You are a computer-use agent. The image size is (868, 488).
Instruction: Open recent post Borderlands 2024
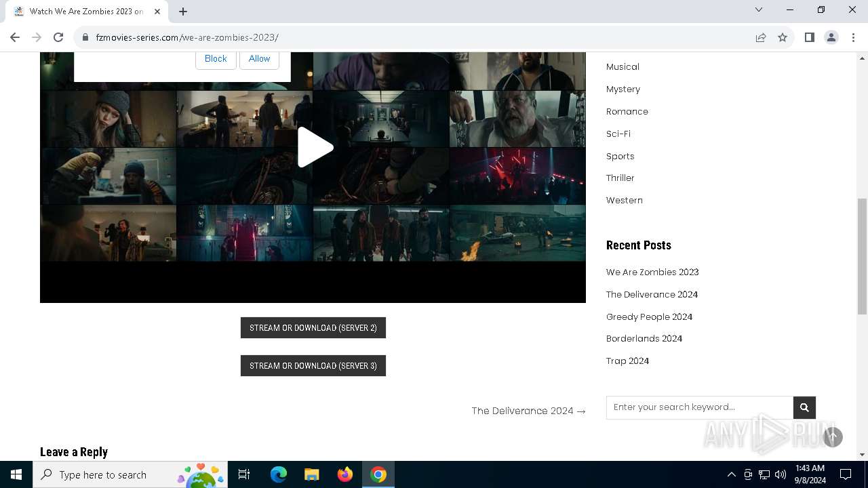[644, 338]
